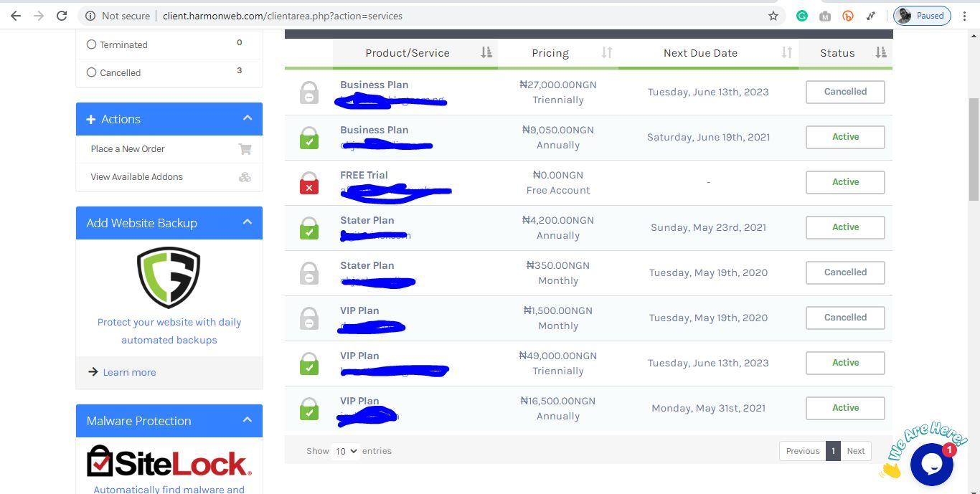Collapse the Actions panel chevron
The height and width of the screenshot is (494, 980).
[x=248, y=118]
